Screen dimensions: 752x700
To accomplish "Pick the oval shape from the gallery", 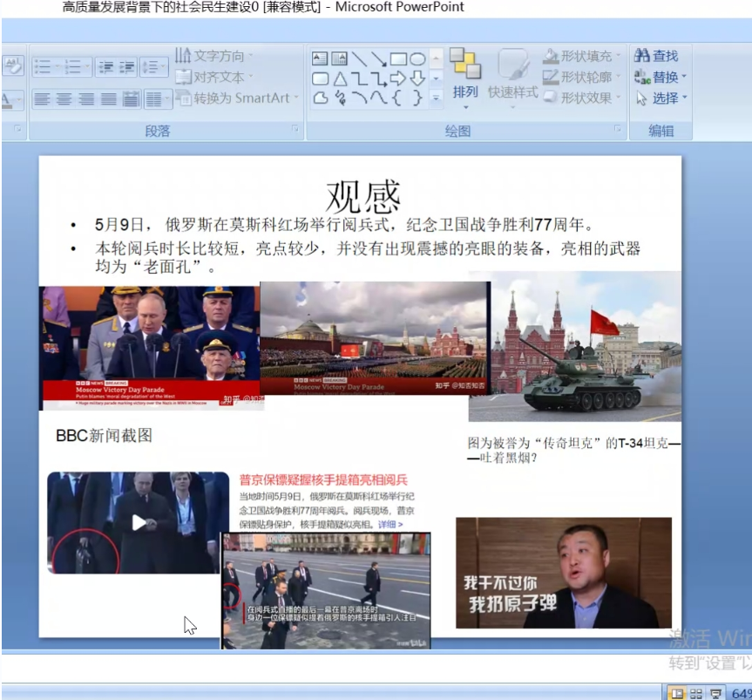I will pos(418,59).
